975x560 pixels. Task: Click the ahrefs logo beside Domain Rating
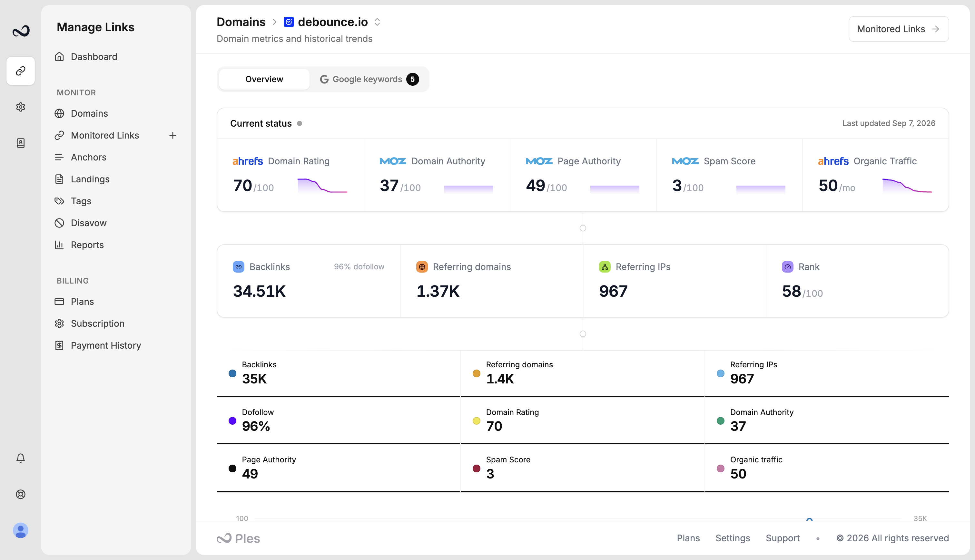(x=248, y=161)
